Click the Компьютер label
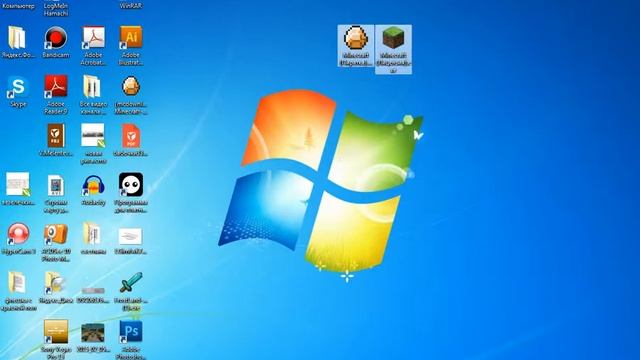The width and height of the screenshot is (640, 360). (18, 6)
